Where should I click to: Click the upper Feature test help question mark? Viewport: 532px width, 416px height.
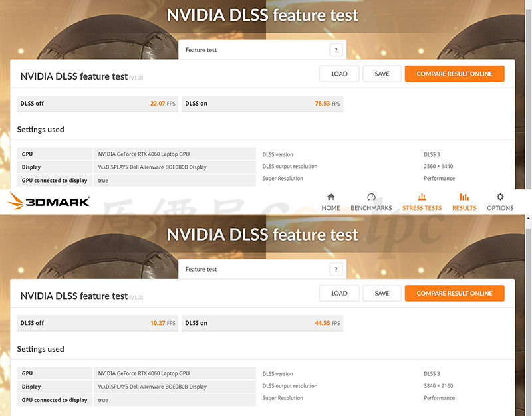pos(336,50)
